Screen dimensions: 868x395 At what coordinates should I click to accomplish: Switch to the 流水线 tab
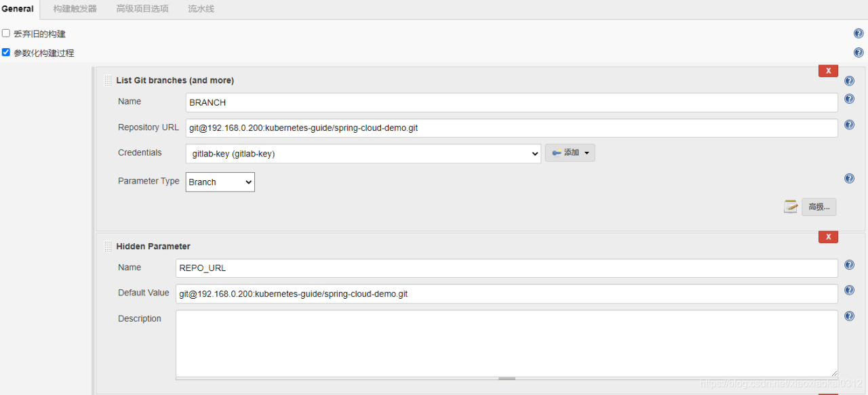click(x=201, y=9)
